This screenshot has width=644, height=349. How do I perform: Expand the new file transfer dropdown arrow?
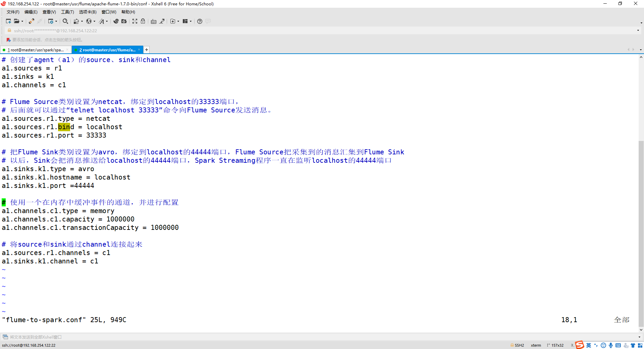(x=178, y=21)
